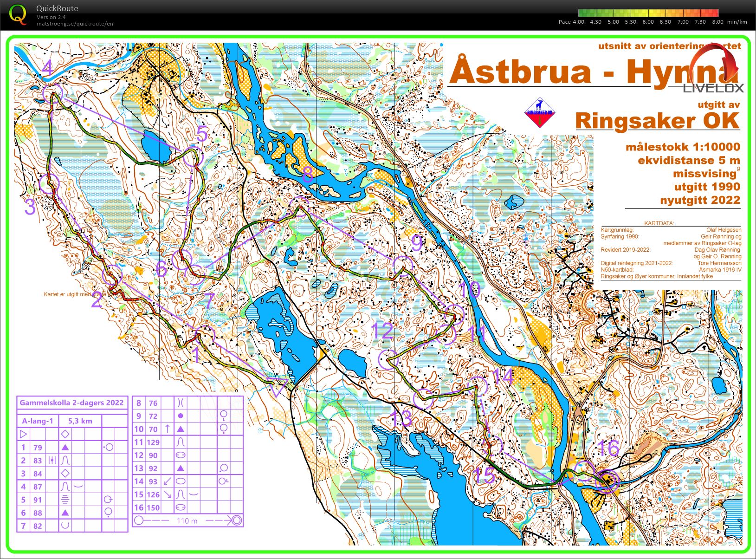
Task: Click control code 129 in the description table
Action: click(153, 442)
